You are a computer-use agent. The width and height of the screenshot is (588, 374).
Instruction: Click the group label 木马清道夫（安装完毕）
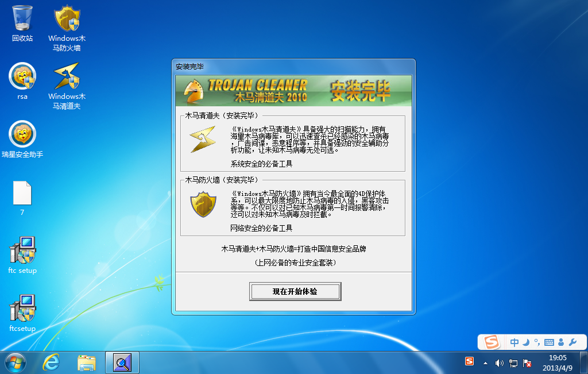222,115
